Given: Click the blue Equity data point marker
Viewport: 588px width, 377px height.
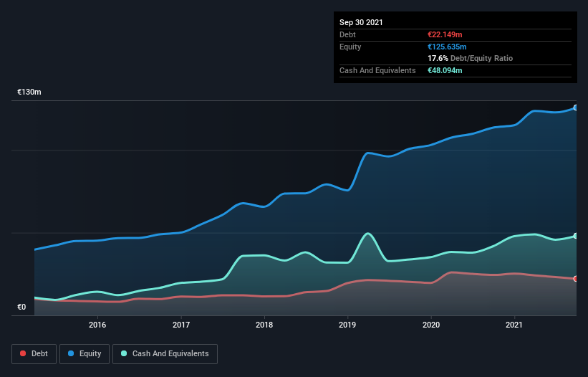Looking at the screenshot, I should (576, 108).
